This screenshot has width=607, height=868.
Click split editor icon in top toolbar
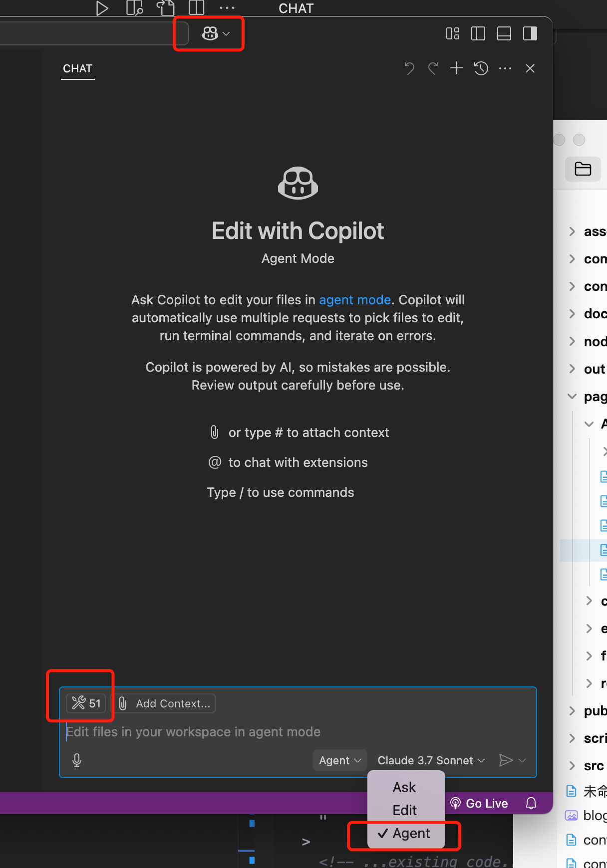click(x=197, y=8)
